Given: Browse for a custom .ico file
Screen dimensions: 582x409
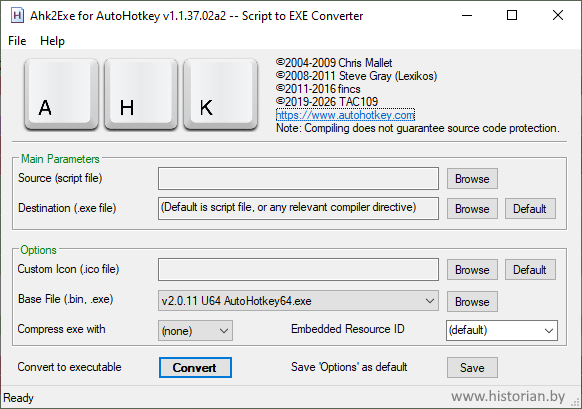Looking at the screenshot, I should (x=472, y=269).
